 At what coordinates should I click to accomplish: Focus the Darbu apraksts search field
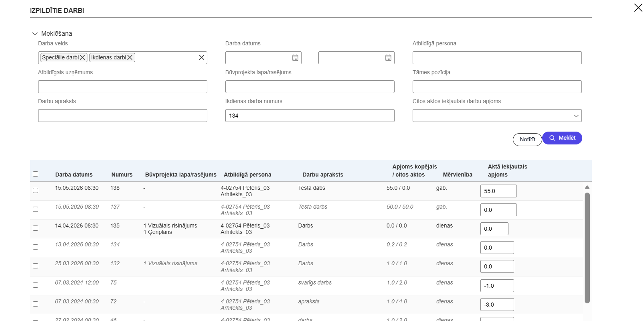click(x=123, y=116)
